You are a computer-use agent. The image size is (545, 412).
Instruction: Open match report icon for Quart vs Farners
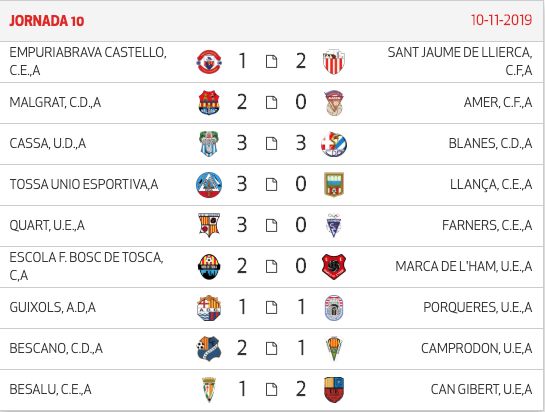coord(271,226)
